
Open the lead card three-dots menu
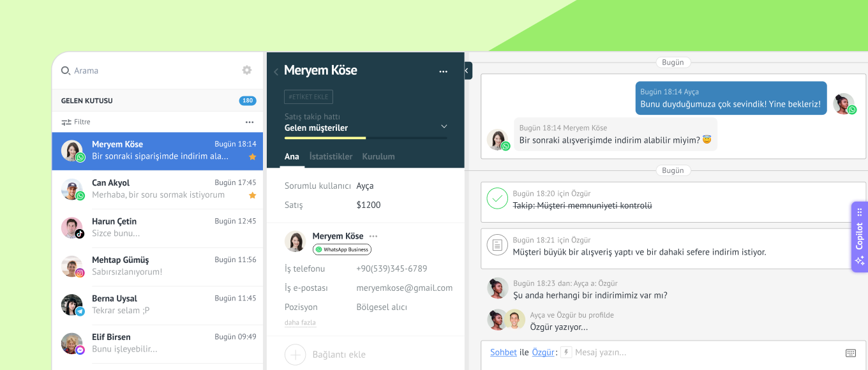pos(443,71)
